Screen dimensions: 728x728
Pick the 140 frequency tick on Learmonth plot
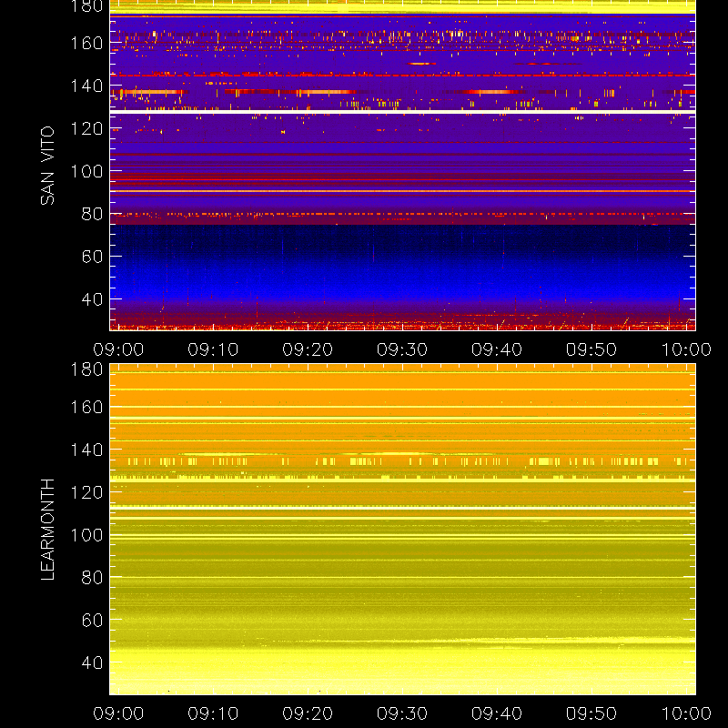86,450
